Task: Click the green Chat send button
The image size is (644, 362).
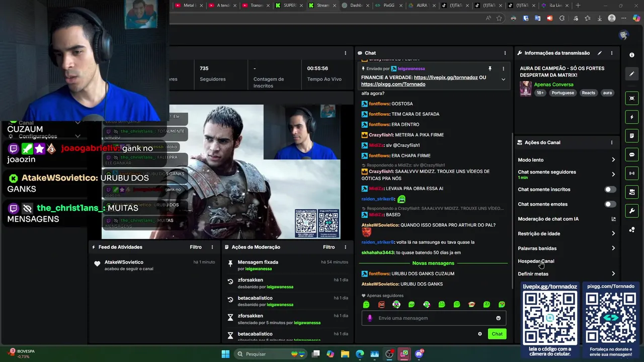Action: [497, 334]
